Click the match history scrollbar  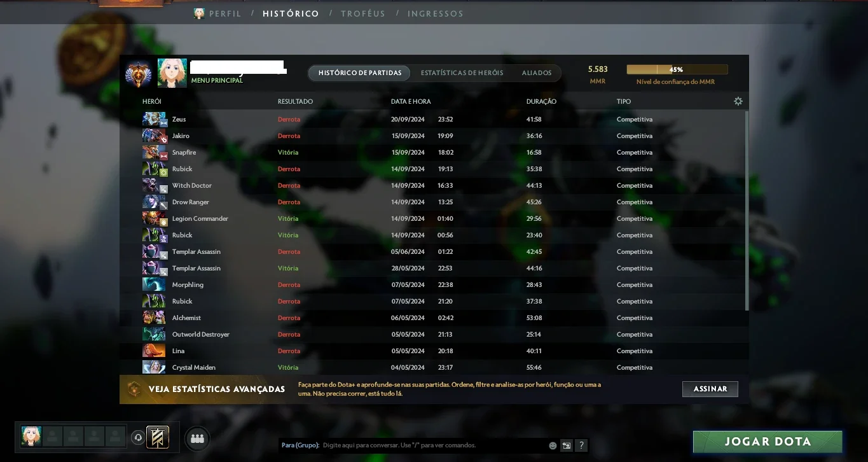click(x=747, y=211)
